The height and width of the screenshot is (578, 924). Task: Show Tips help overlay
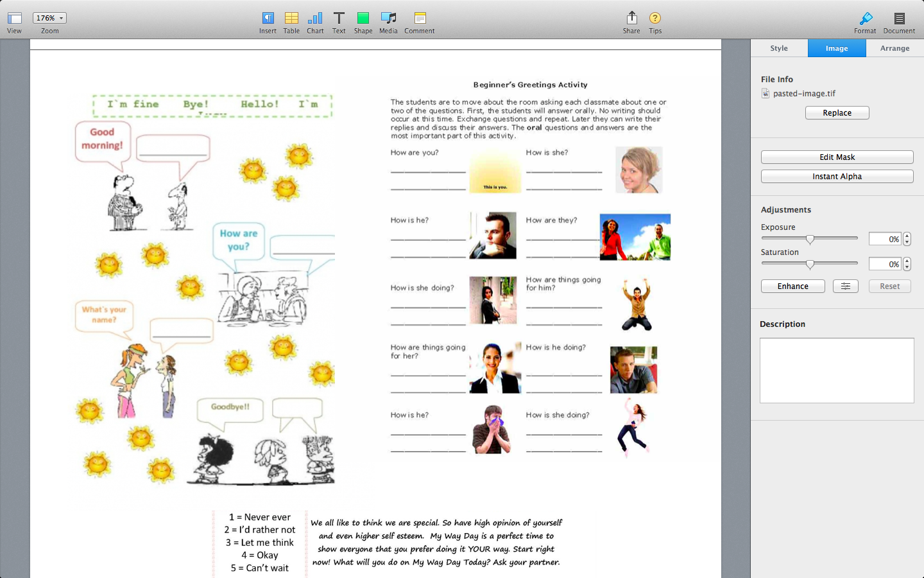(x=654, y=19)
